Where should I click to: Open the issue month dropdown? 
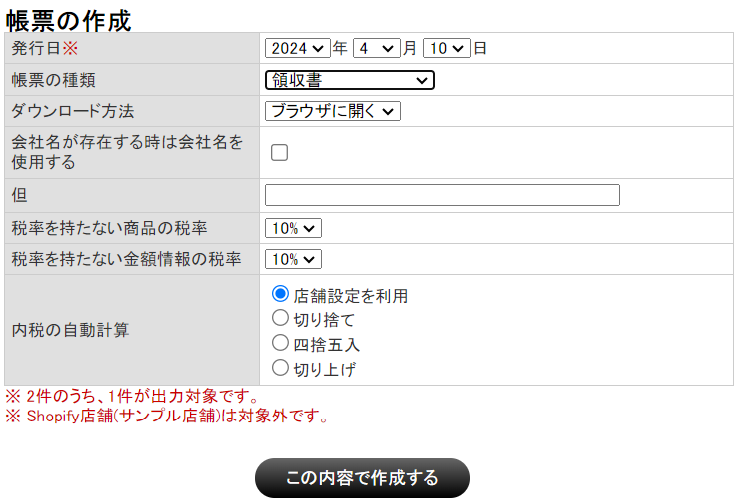[376, 48]
